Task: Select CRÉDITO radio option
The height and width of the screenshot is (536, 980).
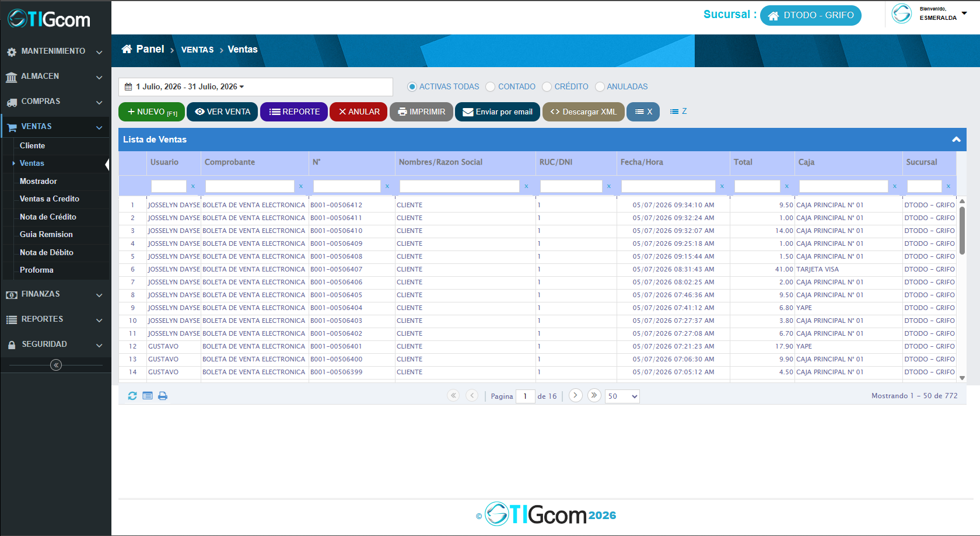Action: pyautogui.click(x=547, y=86)
